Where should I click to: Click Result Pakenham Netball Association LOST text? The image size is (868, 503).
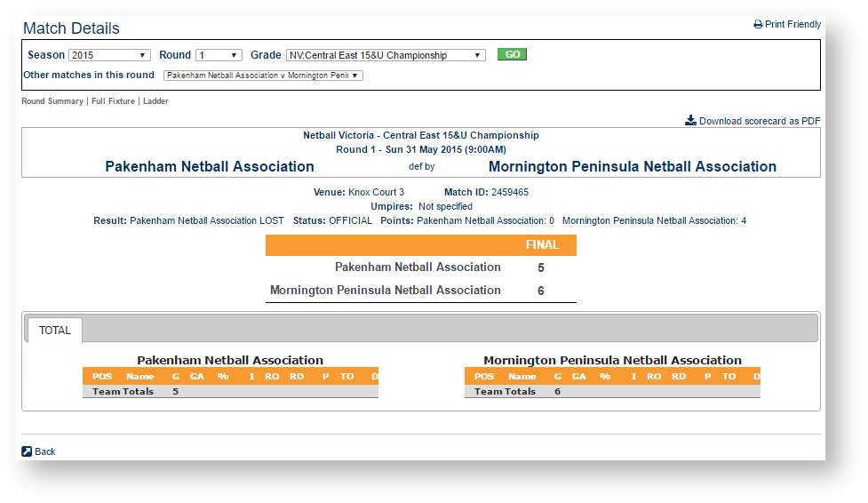click(188, 220)
